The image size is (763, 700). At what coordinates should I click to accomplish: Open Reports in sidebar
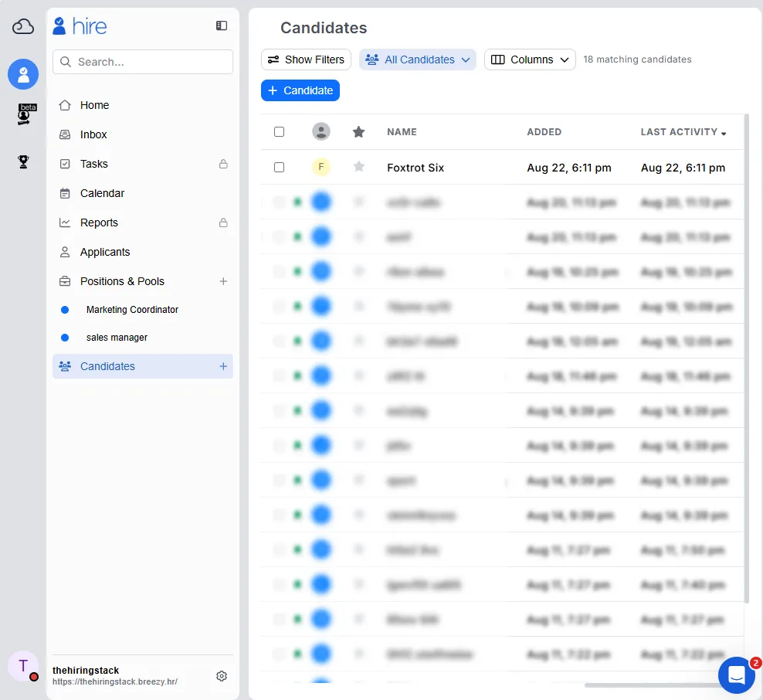coord(99,223)
